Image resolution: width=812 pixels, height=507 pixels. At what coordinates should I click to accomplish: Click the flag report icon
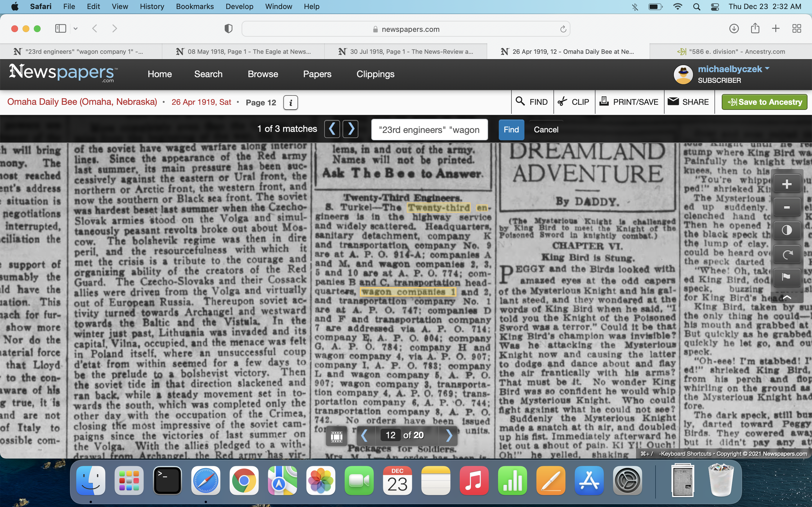tap(787, 277)
